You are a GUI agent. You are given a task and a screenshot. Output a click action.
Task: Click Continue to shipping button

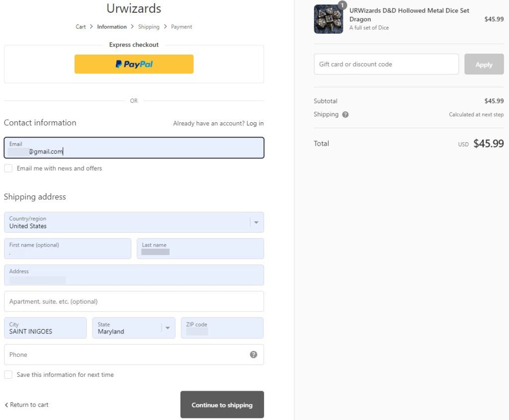tap(222, 405)
